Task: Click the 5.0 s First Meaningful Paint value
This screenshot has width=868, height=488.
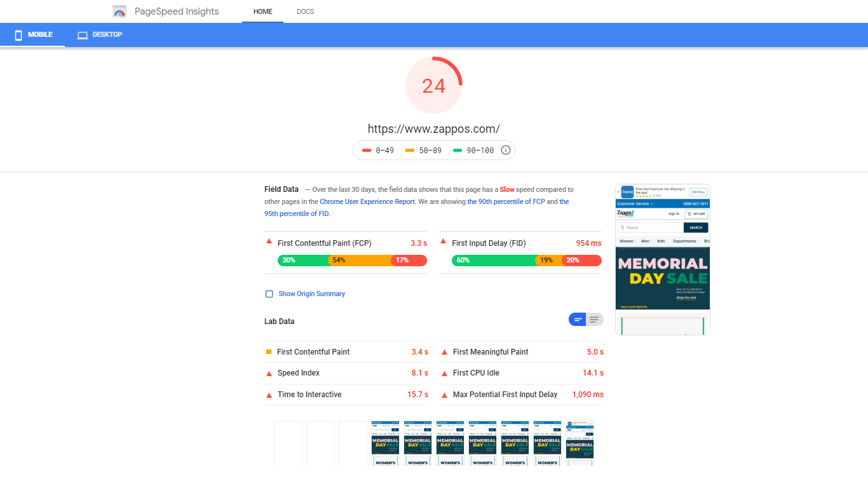Action: (x=595, y=352)
